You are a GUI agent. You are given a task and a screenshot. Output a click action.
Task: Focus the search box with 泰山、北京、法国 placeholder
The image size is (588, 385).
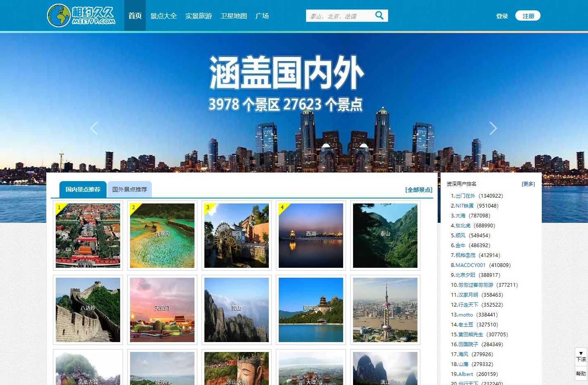coord(339,16)
